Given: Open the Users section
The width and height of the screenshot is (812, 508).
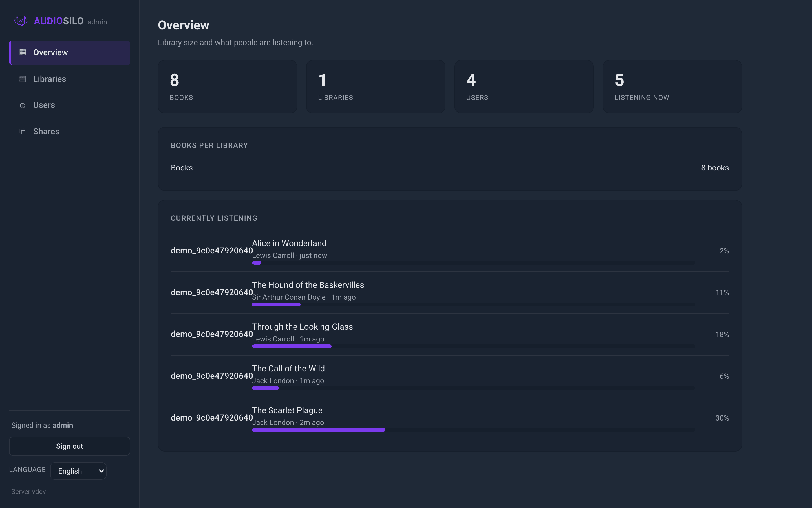Looking at the screenshot, I should pyautogui.click(x=70, y=105).
